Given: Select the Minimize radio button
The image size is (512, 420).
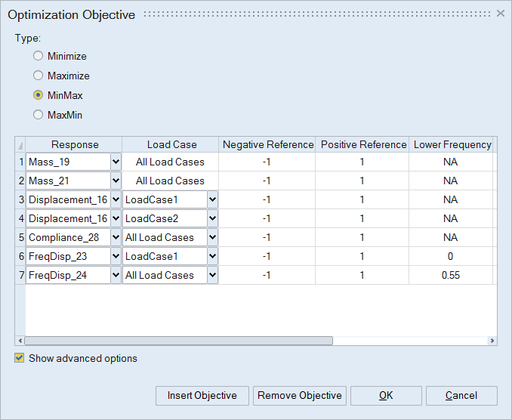Looking at the screenshot, I should pos(39,57).
